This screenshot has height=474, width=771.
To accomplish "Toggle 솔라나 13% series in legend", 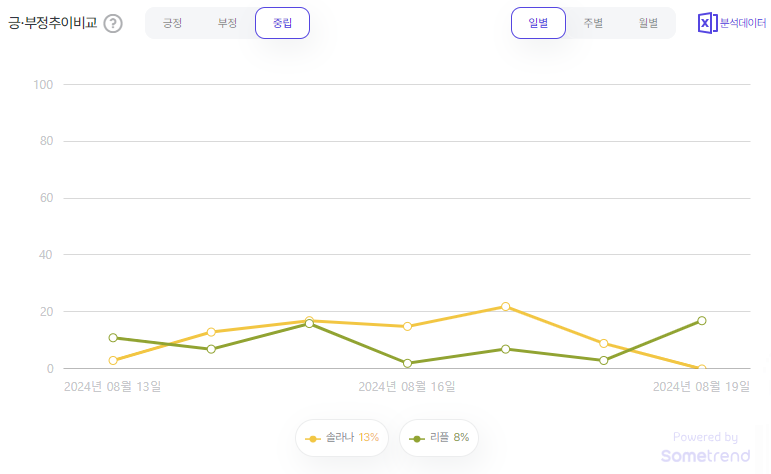I will tap(342, 438).
